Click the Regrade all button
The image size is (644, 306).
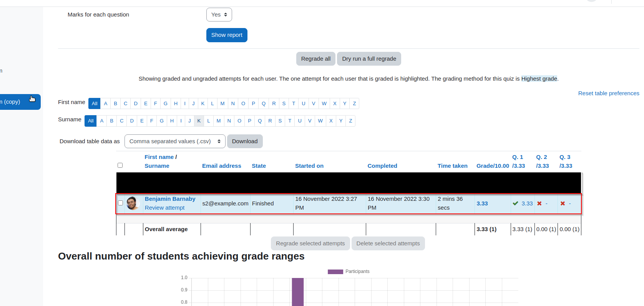316,59
